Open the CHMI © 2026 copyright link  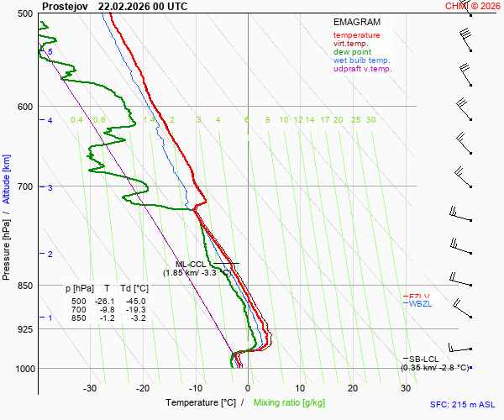[x=473, y=6]
